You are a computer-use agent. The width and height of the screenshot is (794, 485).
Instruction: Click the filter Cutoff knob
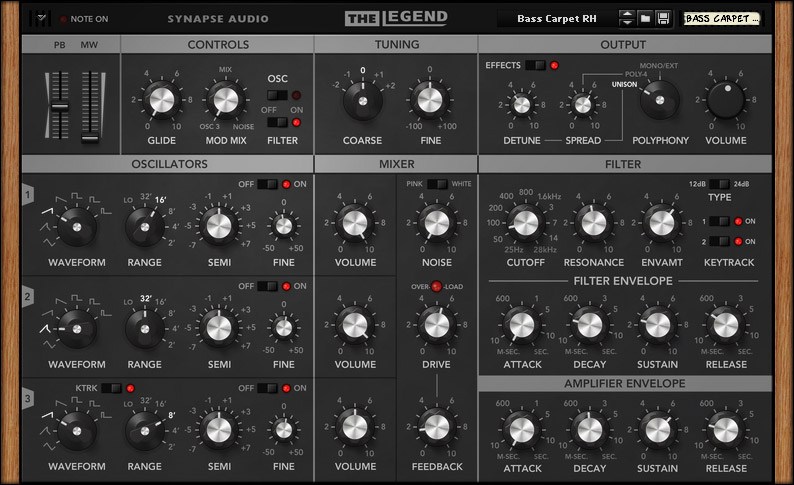[523, 221]
